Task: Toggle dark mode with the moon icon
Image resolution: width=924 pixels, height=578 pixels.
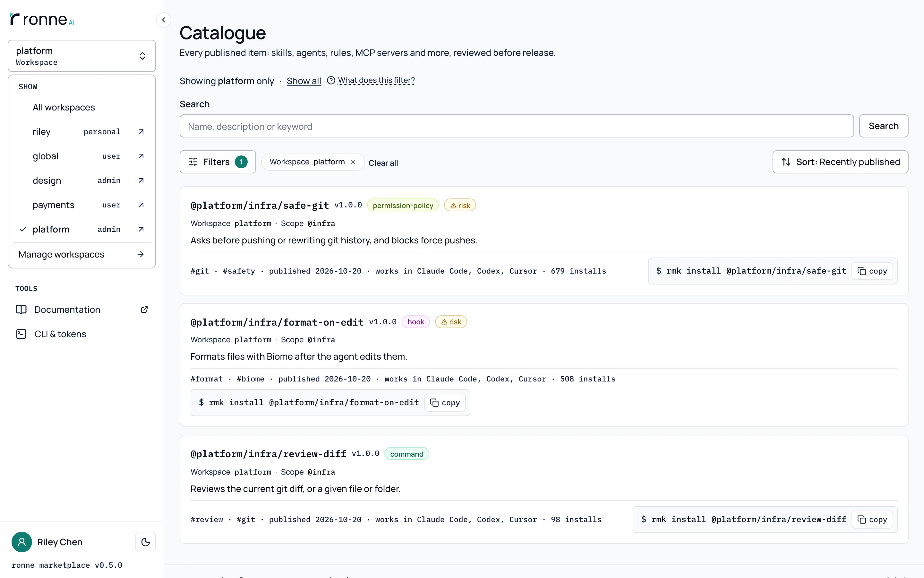Action: [145, 542]
